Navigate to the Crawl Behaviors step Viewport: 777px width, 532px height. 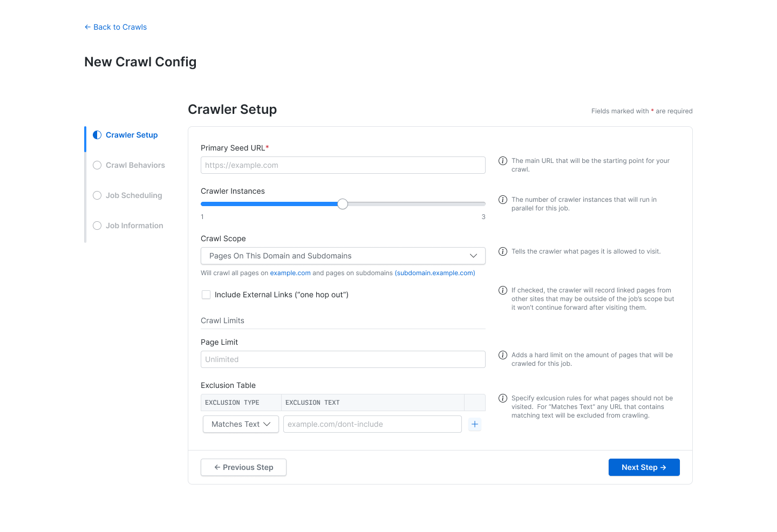(x=97, y=165)
